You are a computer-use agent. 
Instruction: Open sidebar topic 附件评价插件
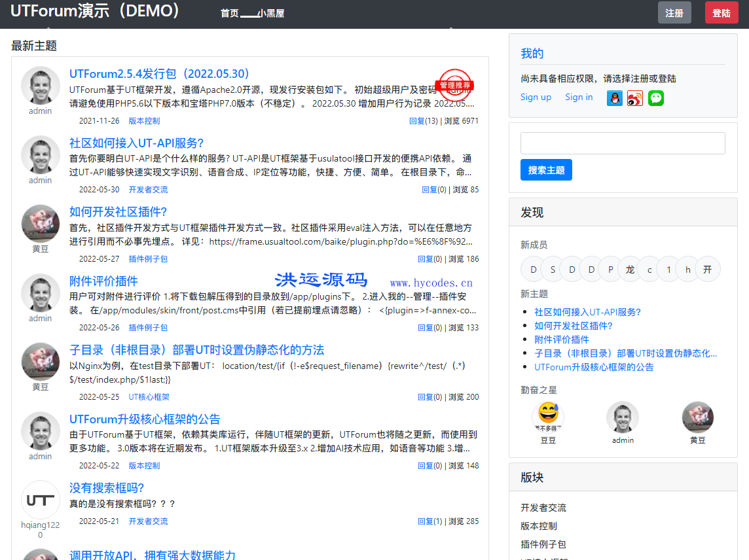(x=562, y=340)
